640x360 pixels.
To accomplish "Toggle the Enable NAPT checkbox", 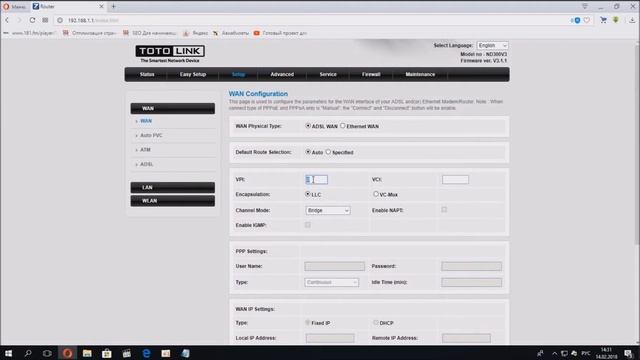I will tap(444, 210).
